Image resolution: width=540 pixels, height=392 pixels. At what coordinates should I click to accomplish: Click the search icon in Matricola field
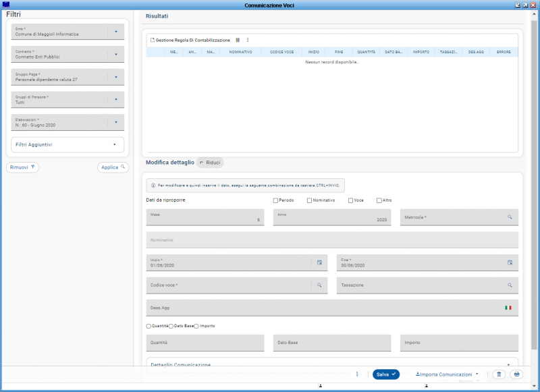(x=510, y=217)
